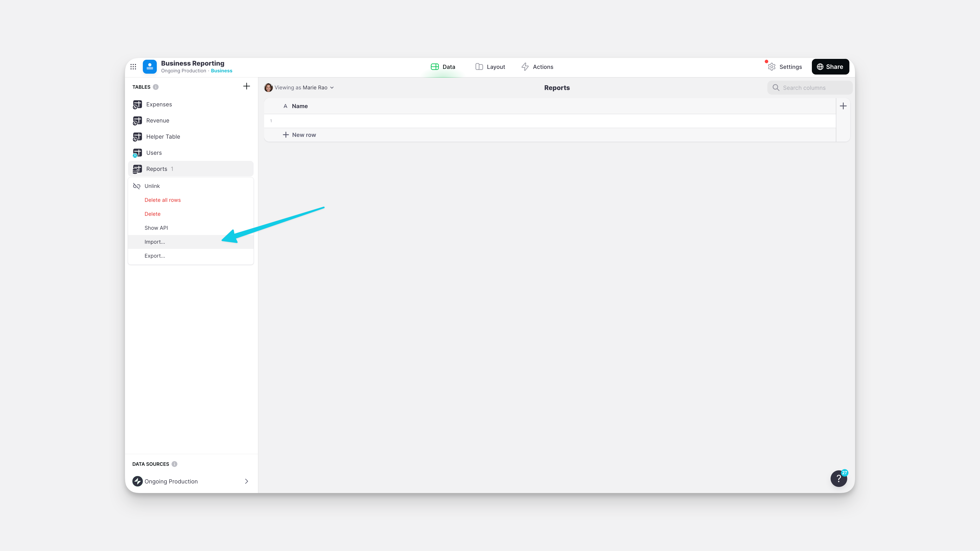
Task: Add a New row to Reports
Action: (300, 135)
